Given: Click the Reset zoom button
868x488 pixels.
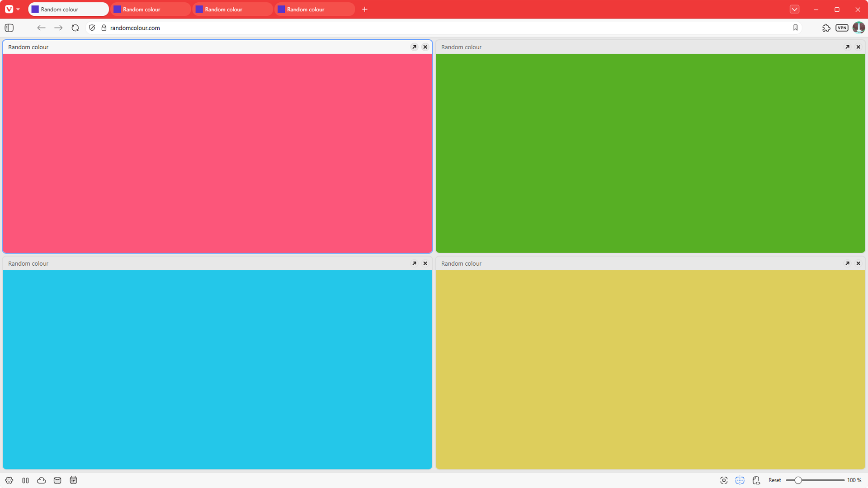Looking at the screenshot, I should click(775, 480).
